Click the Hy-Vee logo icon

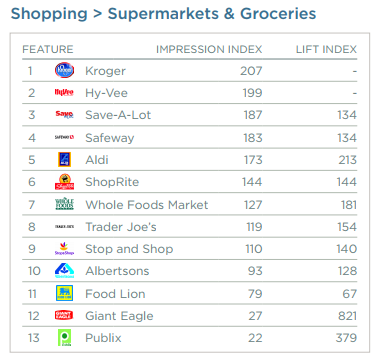tap(64, 92)
